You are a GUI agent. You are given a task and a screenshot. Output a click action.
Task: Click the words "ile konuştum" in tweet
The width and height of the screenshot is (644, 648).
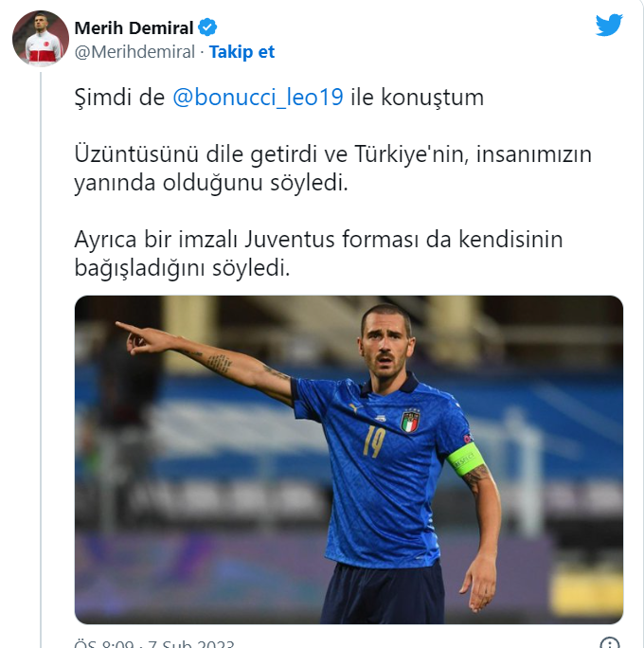coord(418,98)
